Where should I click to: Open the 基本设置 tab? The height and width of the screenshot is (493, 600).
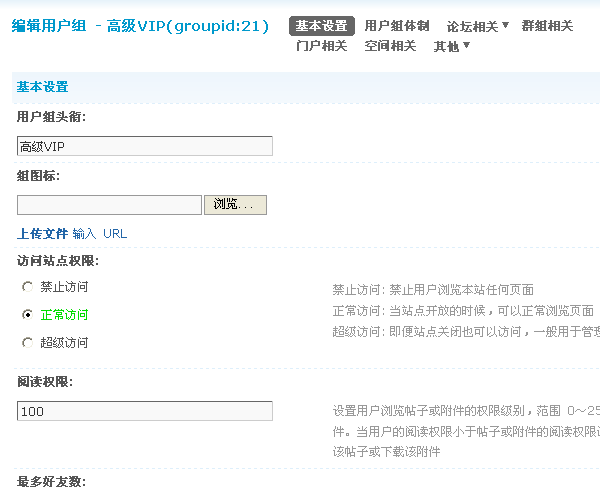pos(321,26)
